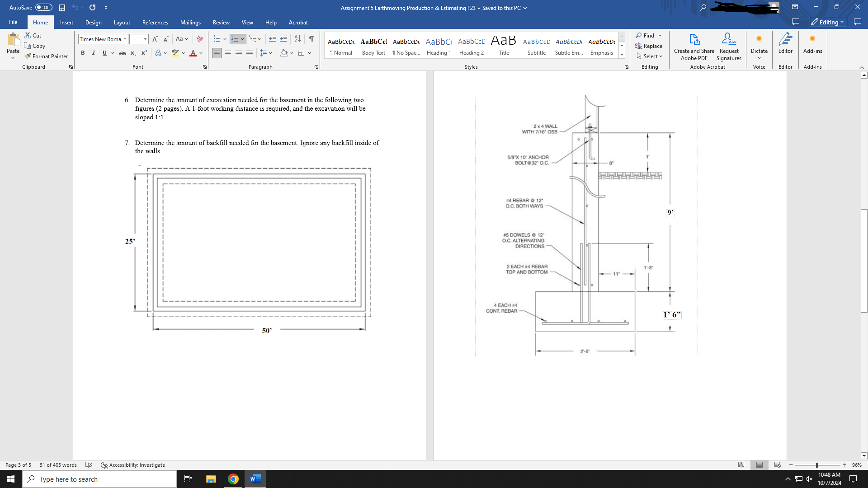The height and width of the screenshot is (488, 868).
Task: Click the word count indicator
Action: tap(57, 465)
